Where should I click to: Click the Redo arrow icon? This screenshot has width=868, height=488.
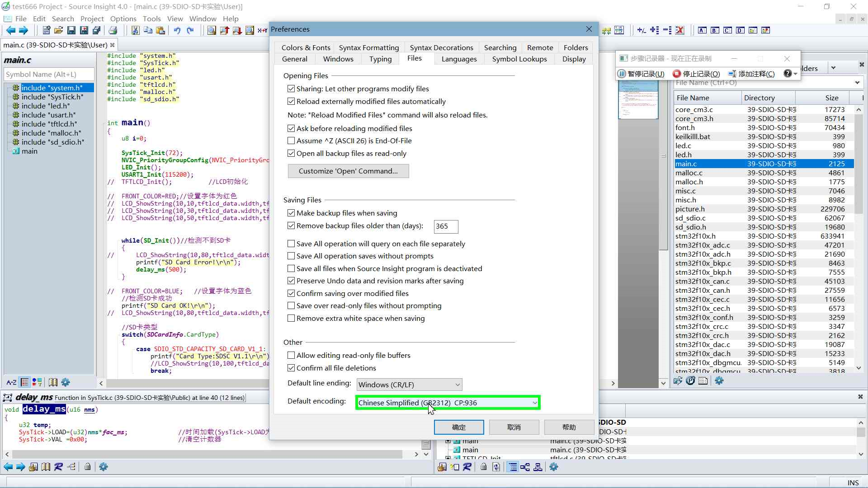pyautogui.click(x=190, y=31)
